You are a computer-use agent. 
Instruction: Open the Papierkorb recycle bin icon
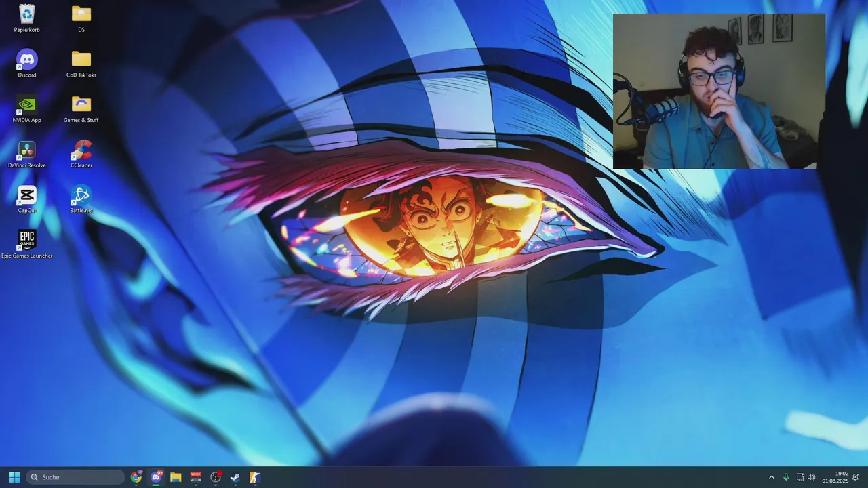(x=27, y=18)
